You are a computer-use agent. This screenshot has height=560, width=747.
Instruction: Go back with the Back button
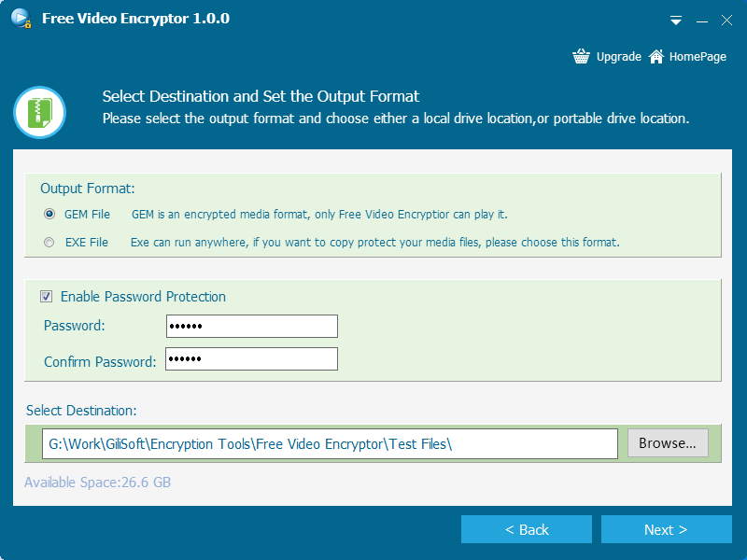[527, 528]
